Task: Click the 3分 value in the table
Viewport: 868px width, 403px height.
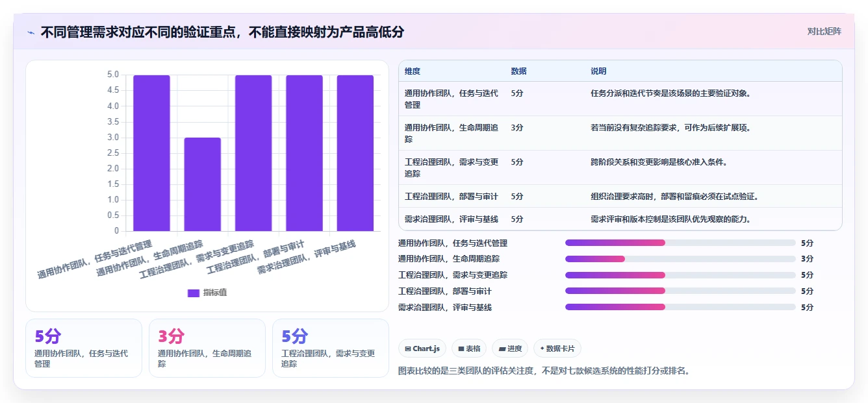Action: click(517, 128)
